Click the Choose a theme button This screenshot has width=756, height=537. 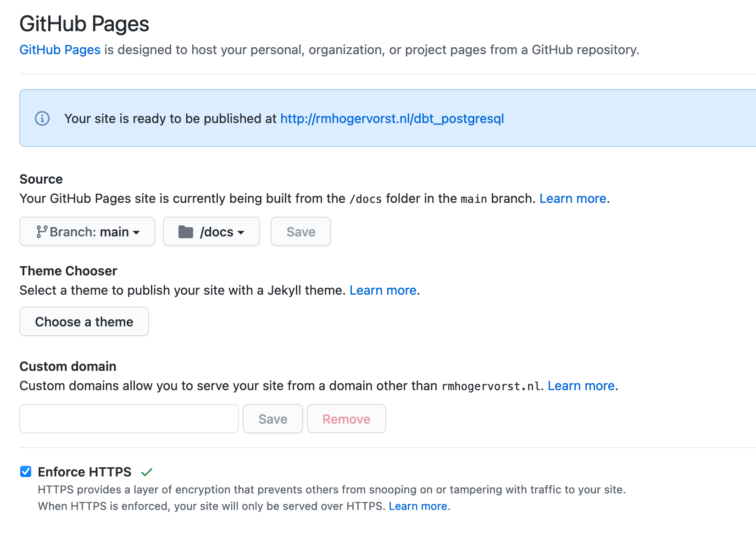(x=84, y=321)
